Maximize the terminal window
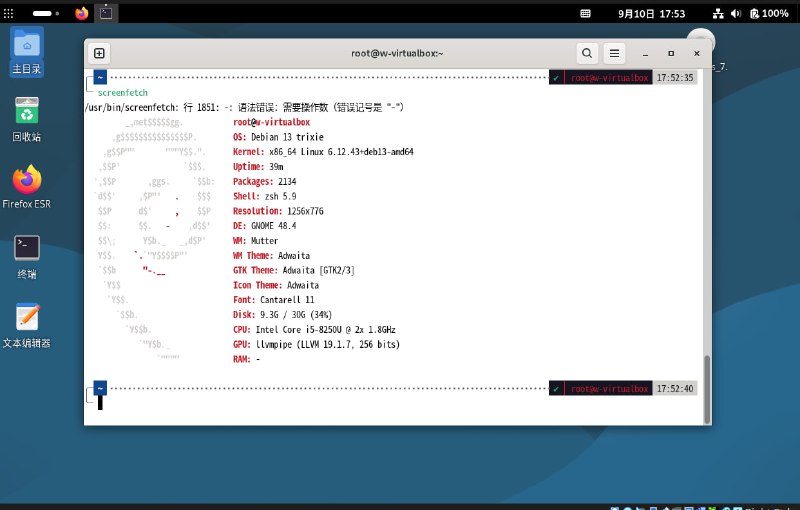Screen dimensions: 800x510 point(671,54)
